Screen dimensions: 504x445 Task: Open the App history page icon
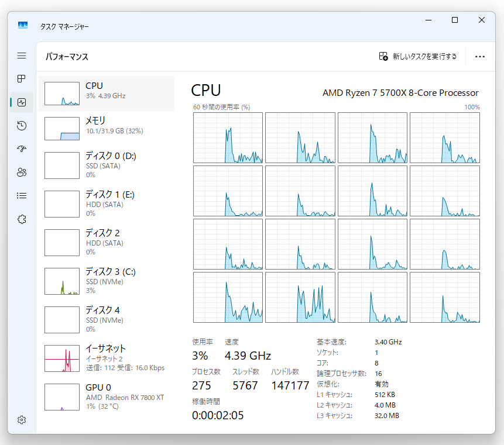(x=22, y=126)
